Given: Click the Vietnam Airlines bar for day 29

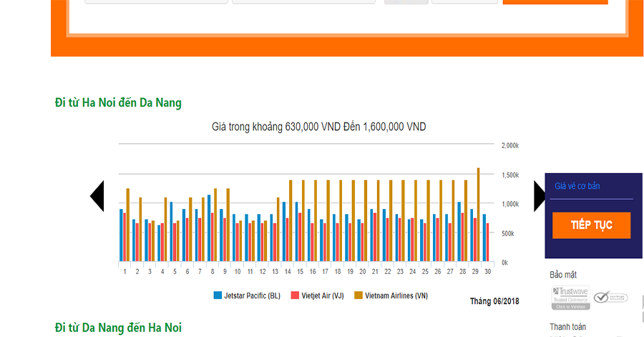Looking at the screenshot, I should point(478,214).
